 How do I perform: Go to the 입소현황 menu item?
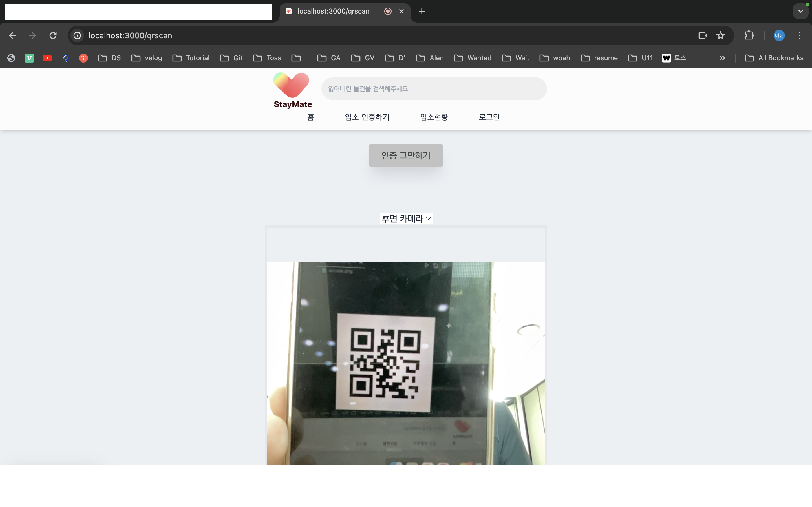coord(434,117)
